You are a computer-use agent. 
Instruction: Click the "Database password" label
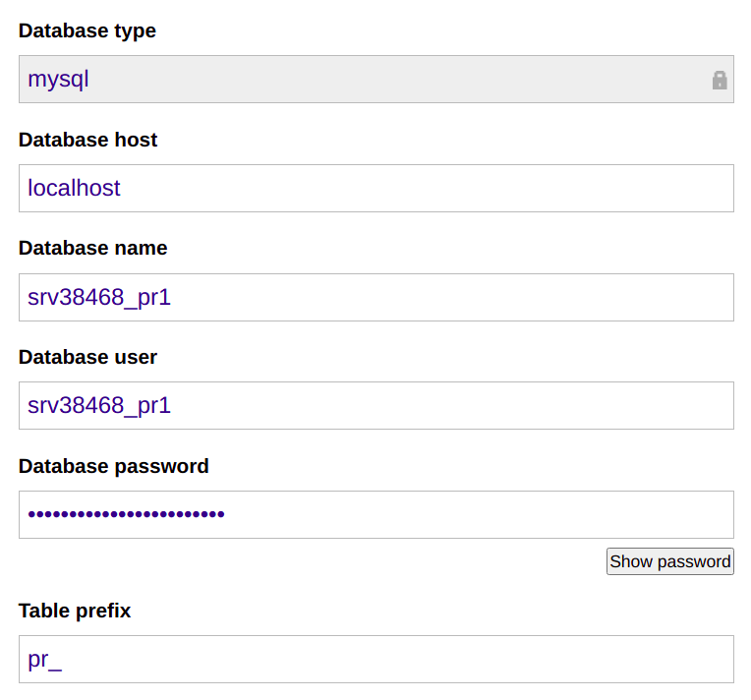click(x=114, y=466)
